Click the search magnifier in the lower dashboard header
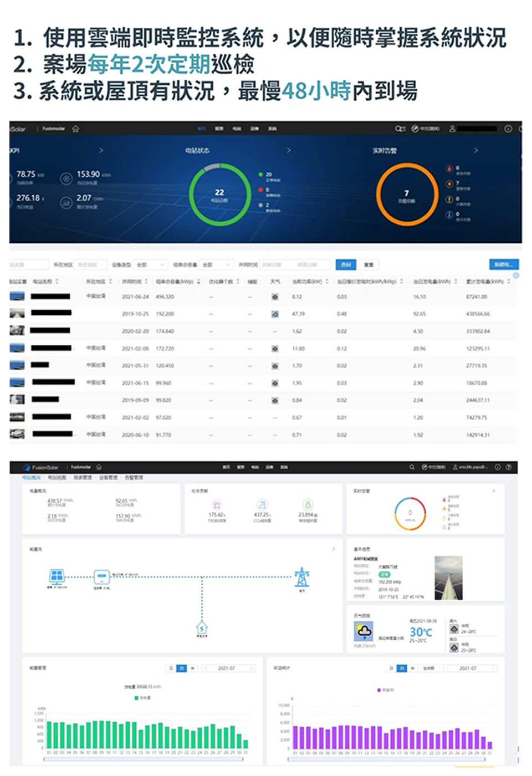Screen dimensions: 532x776 [x=412, y=467]
